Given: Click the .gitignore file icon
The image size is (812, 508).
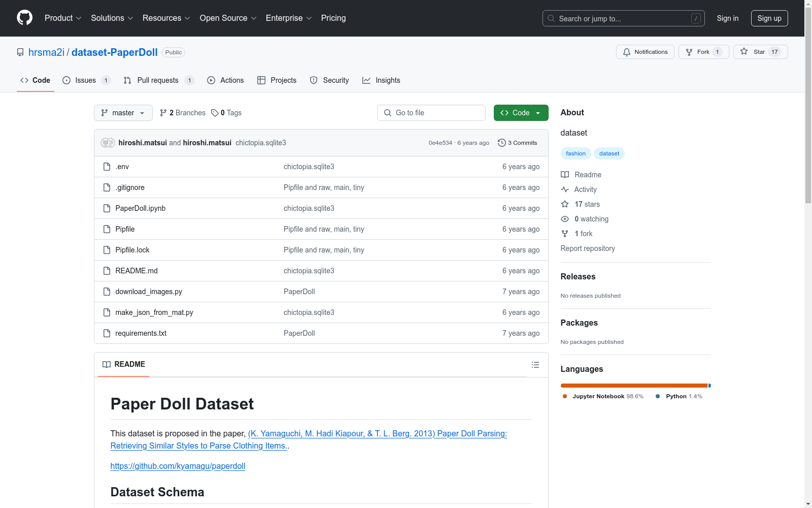Looking at the screenshot, I should [107, 187].
